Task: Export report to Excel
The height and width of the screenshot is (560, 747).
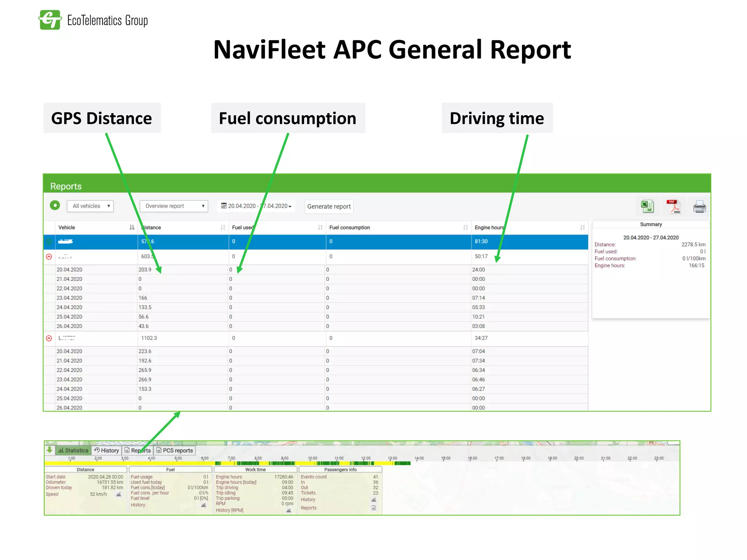Action: point(647,206)
